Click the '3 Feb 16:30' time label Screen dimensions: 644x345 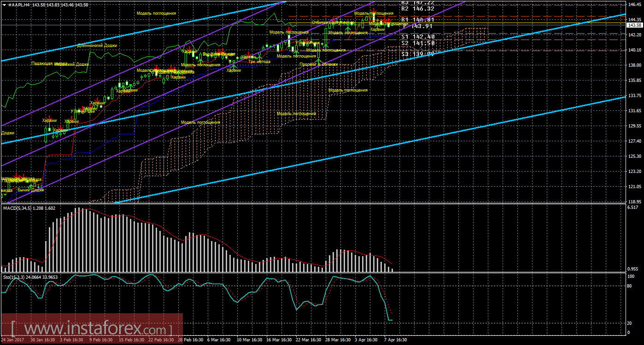pos(71,340)
